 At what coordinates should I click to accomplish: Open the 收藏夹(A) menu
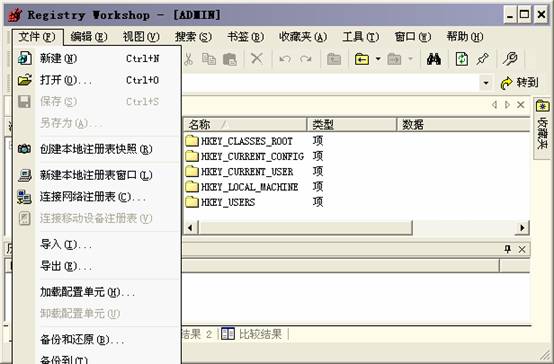[303, 37]
